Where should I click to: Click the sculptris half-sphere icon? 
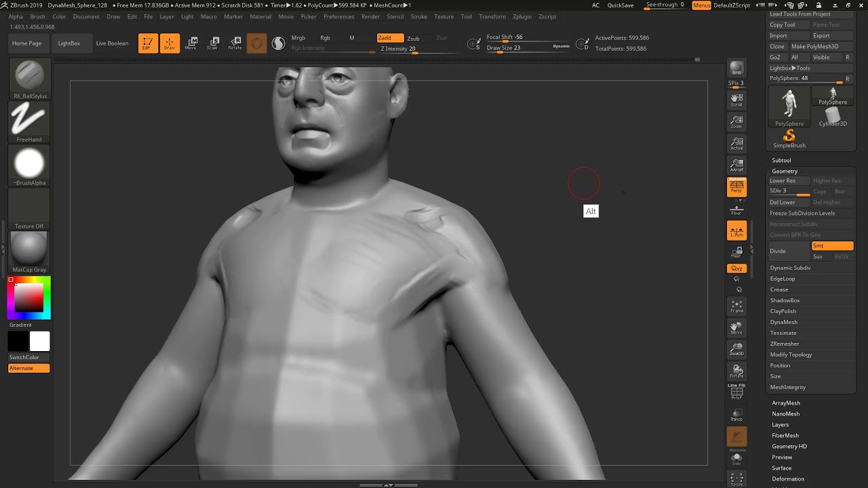click(279, 43)
